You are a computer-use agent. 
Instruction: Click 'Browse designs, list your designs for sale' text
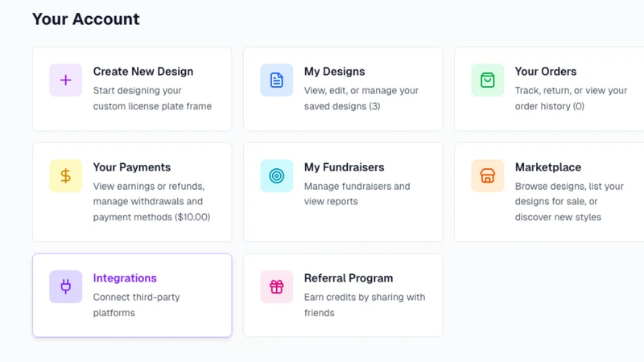pyautogui.click(x=569, y=194)
